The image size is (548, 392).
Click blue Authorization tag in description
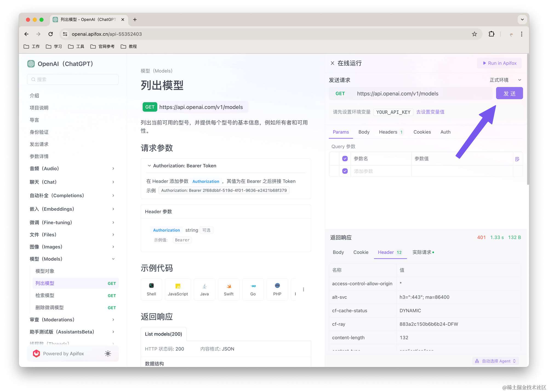tap(206, 181)
